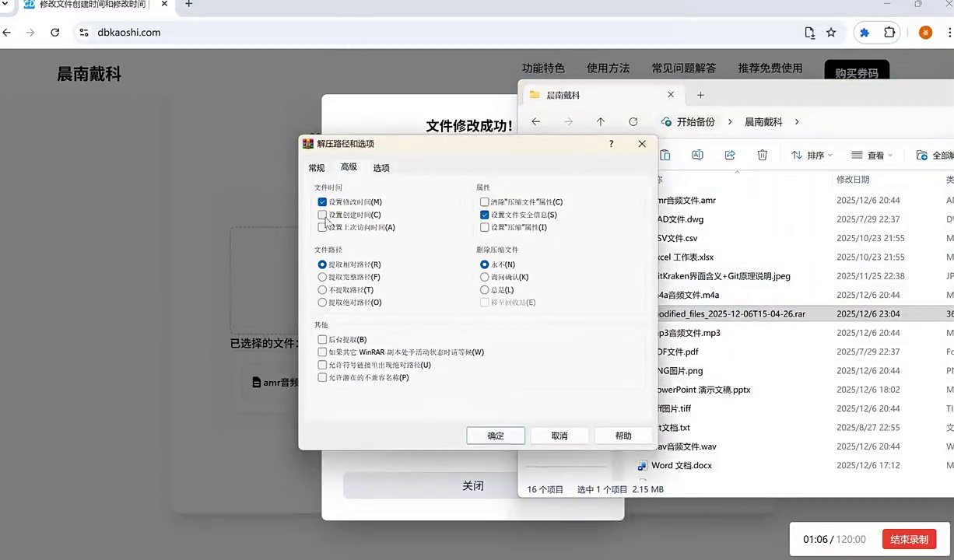This screenshot has height=560, width=954.
Task: Select 永不(N) under 删除压缩文件
Action: click(x=484, y=264)
